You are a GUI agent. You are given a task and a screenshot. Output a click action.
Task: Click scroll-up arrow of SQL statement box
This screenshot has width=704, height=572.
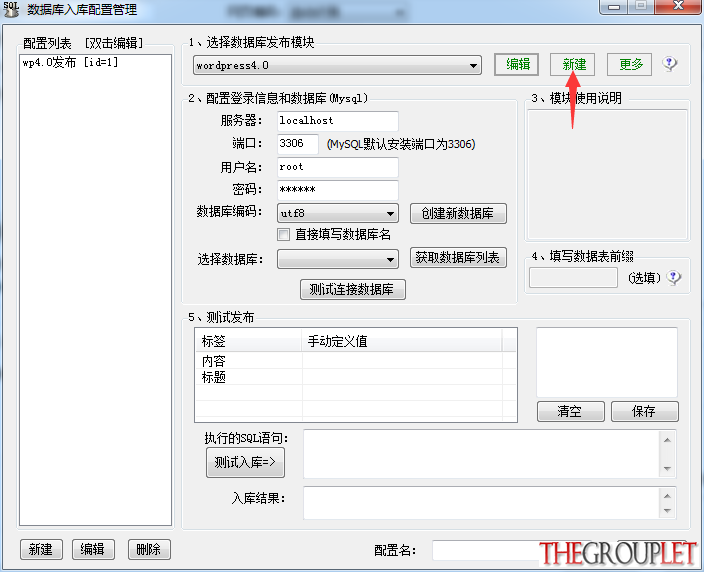(667, 440)
